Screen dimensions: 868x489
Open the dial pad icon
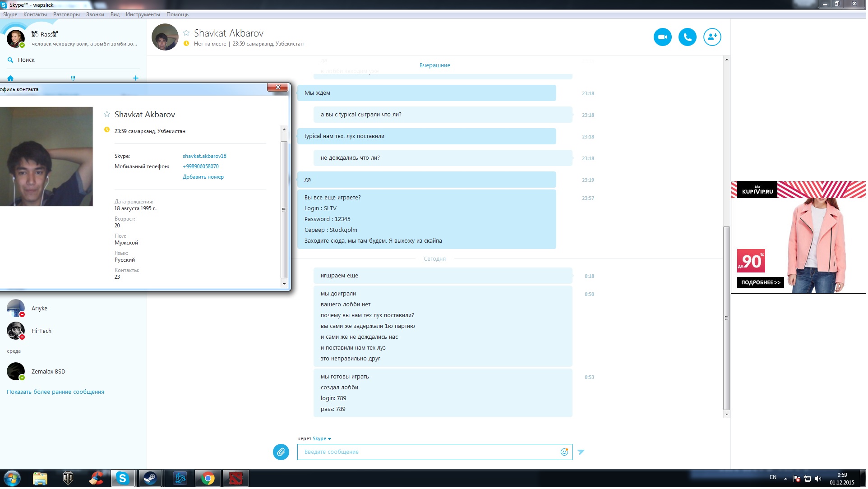pyautogui.click(x=73, y=78)
